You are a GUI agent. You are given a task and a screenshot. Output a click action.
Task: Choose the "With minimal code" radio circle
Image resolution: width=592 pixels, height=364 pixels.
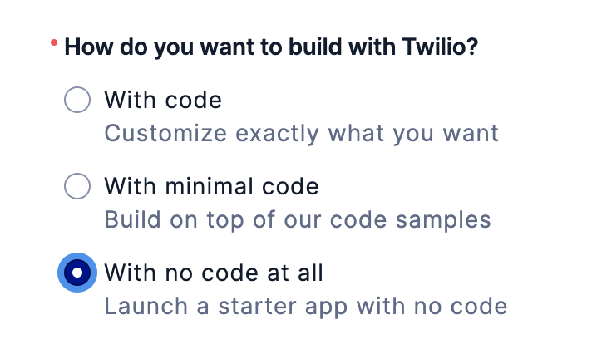77,186
